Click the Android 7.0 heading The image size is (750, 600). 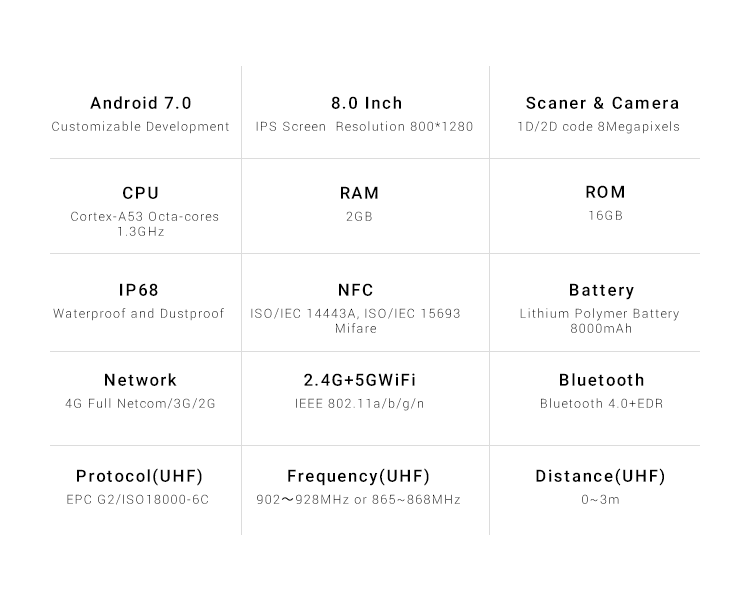(141, 103)
